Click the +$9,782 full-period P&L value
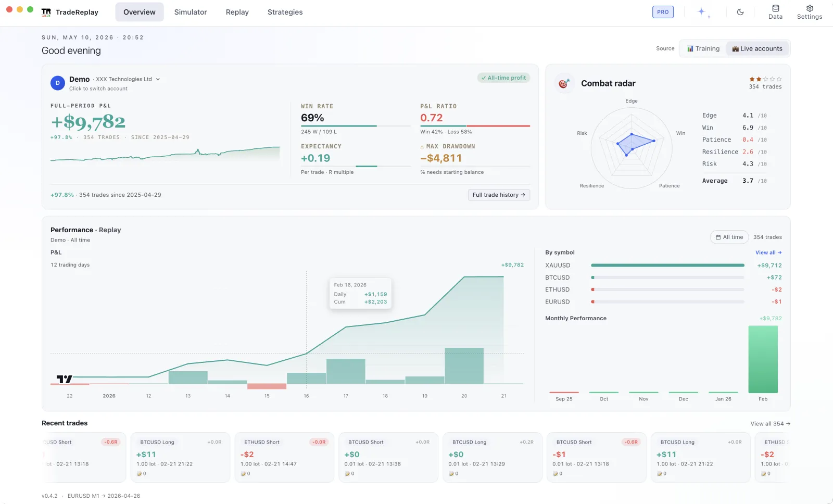833x504 pixels. [x=88, y=122]
